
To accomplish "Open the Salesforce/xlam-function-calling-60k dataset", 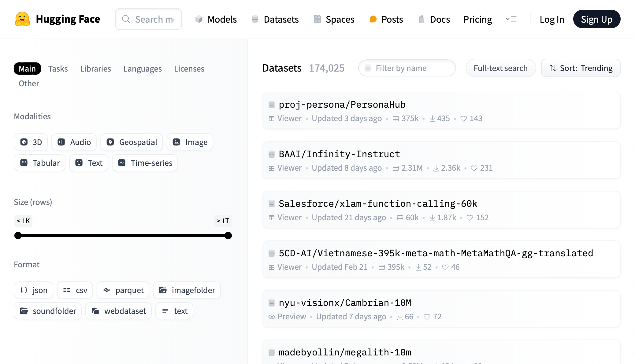I will (378, 204).
